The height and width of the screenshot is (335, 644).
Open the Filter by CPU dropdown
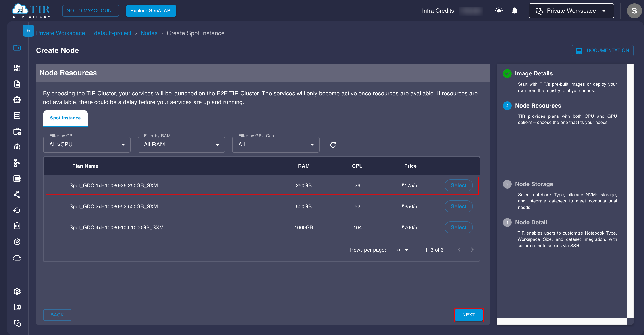point(87,145)
